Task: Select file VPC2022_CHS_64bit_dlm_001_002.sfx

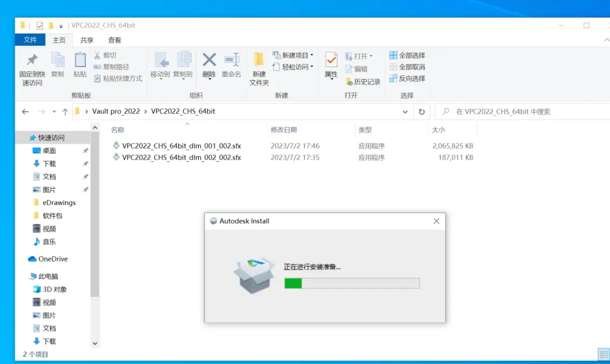Action: click(181, 146)
